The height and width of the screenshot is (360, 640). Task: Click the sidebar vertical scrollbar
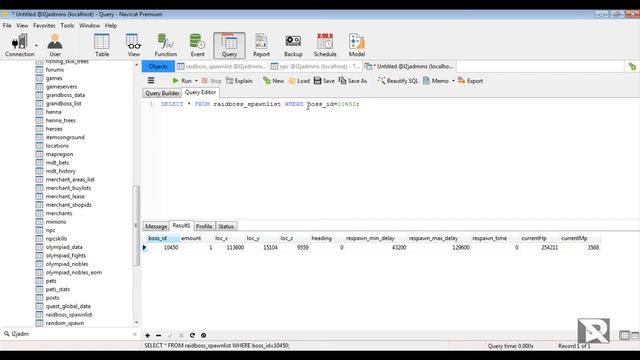(136, 225)
